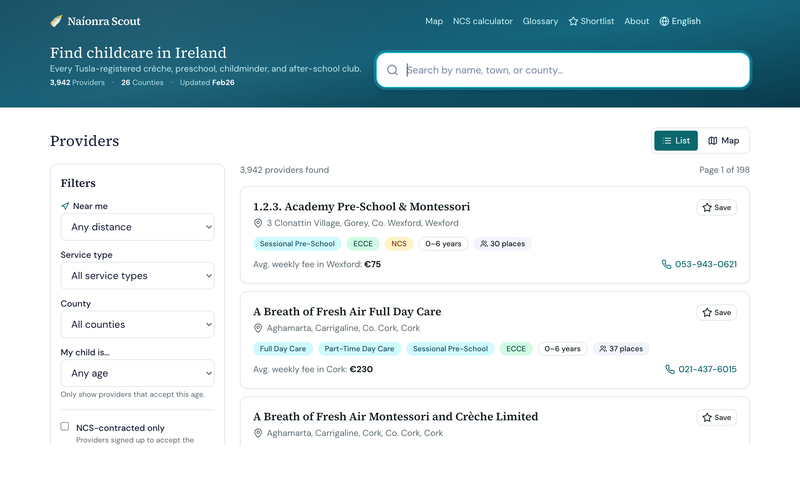Image resolution: width=800 pixels, height=500 pixels.
Task: Click the Updated Feb26 text
Action: click(207, 83)
